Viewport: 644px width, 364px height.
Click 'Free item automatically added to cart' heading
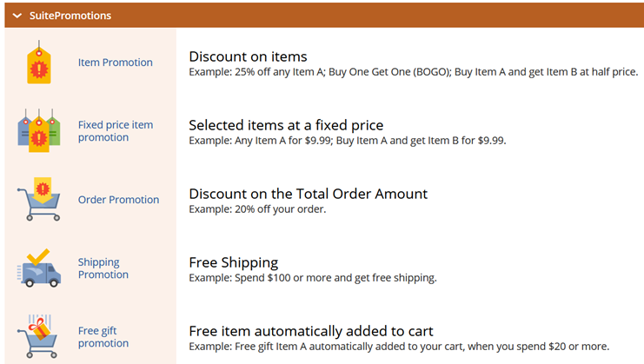pos(310,331)
